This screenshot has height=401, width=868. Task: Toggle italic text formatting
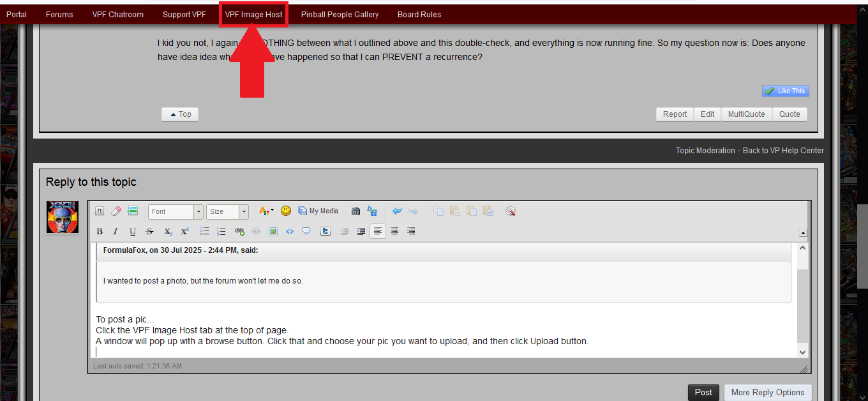click(116, 231)
